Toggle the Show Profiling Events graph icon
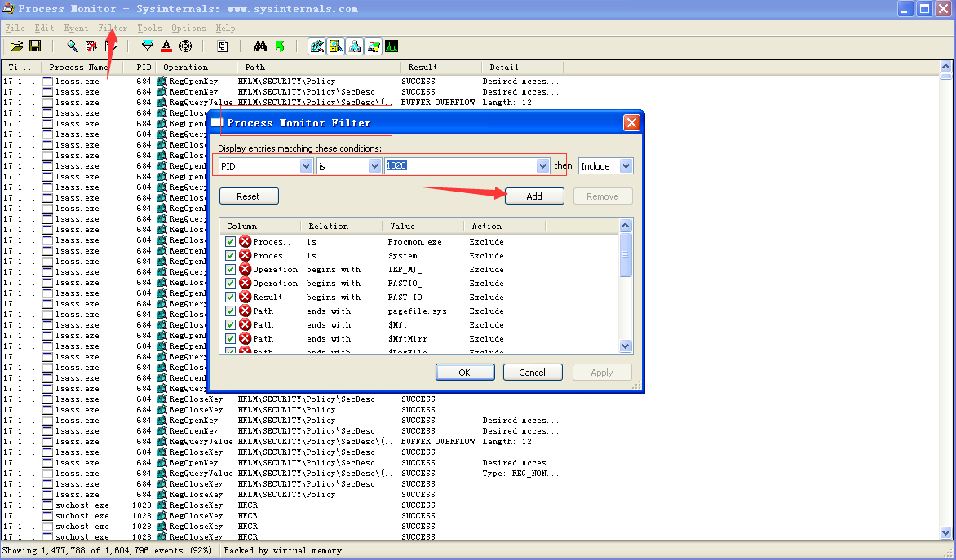956x560 pixels. tap(392, 46)
